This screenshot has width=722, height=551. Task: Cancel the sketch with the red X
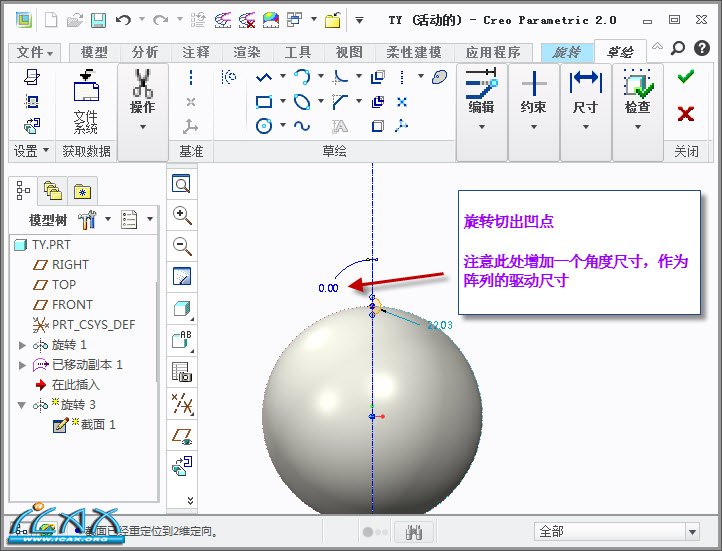[x=685, y=113]
